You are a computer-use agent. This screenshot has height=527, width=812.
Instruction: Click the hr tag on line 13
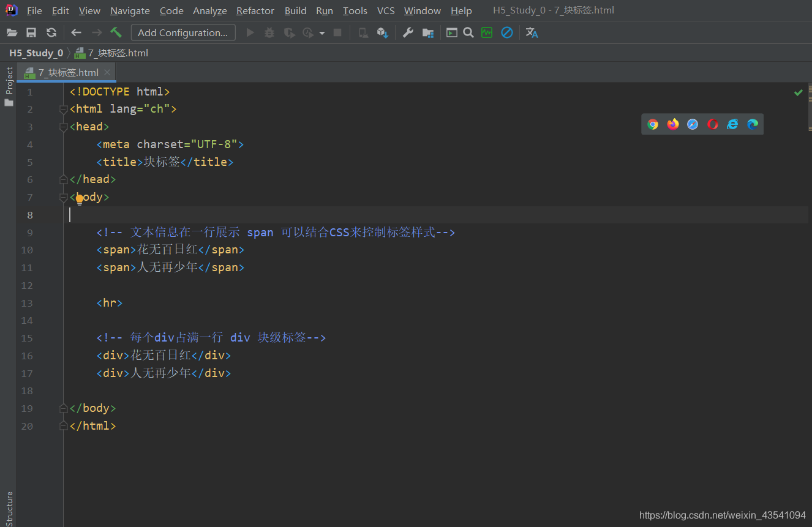(x=110, y=303)
